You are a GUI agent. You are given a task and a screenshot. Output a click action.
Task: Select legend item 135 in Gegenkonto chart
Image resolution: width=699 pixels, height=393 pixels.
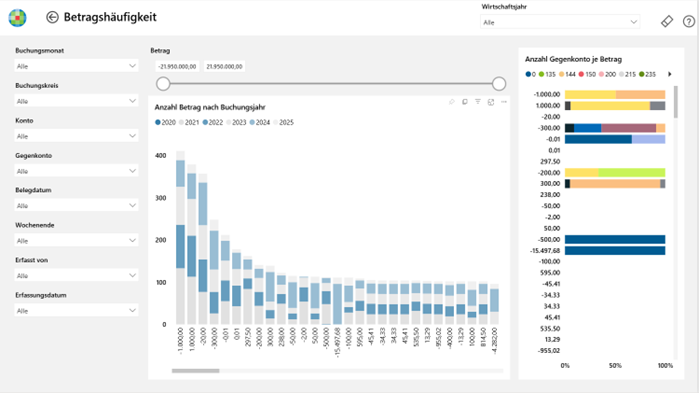(x=547, y=74)
